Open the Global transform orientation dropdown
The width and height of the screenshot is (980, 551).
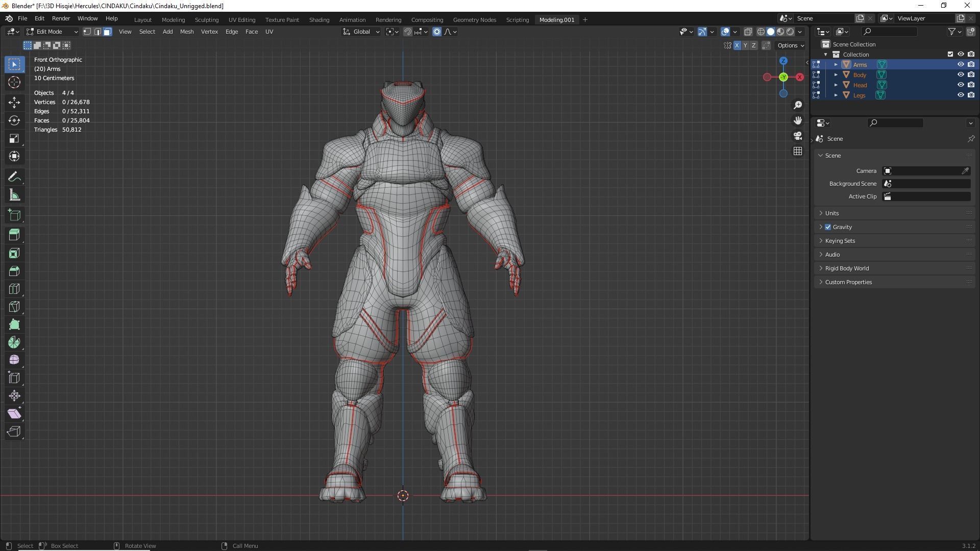coord(361,32)
